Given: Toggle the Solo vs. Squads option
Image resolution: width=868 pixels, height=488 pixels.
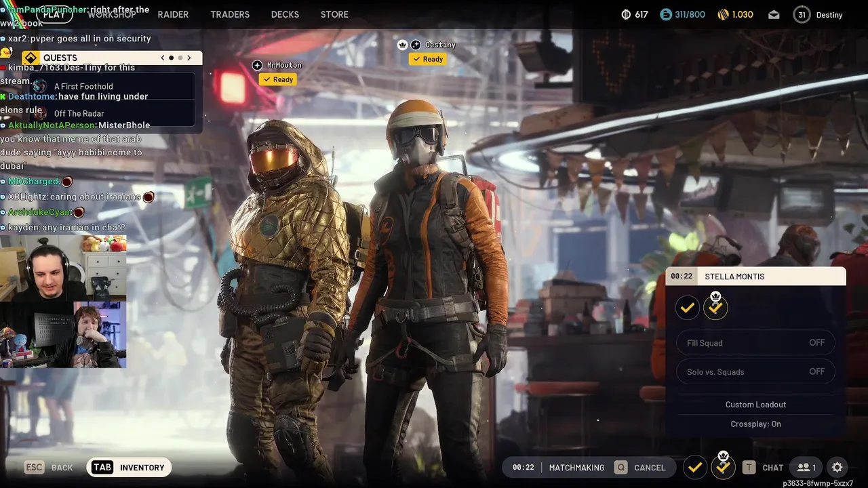Looking at the screenshot, I should 755,371.
